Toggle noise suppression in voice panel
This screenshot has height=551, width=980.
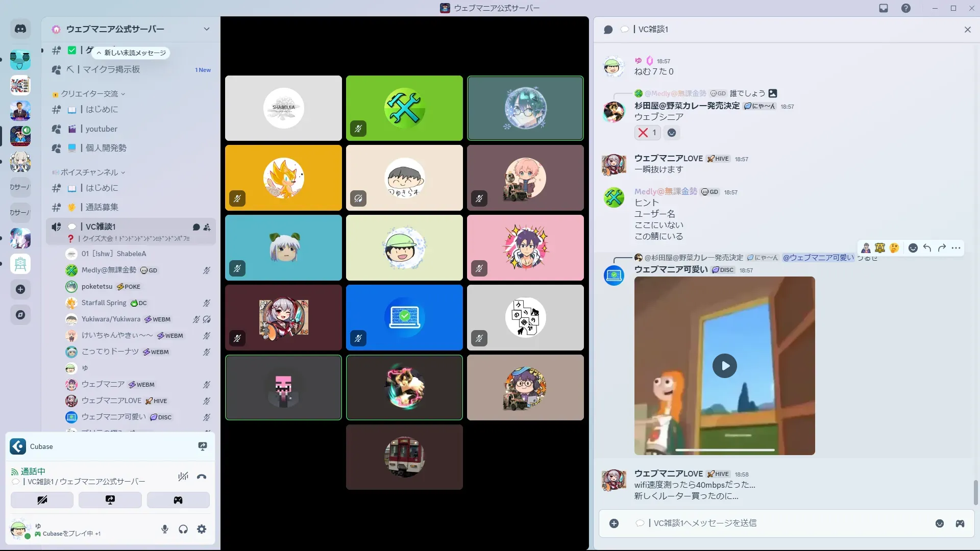coord(183,477)
